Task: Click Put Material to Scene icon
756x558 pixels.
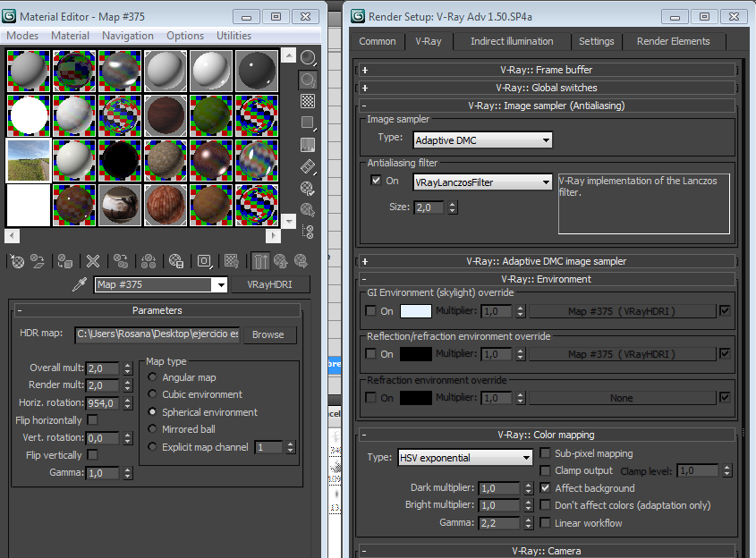Action: tap(37, 262)
